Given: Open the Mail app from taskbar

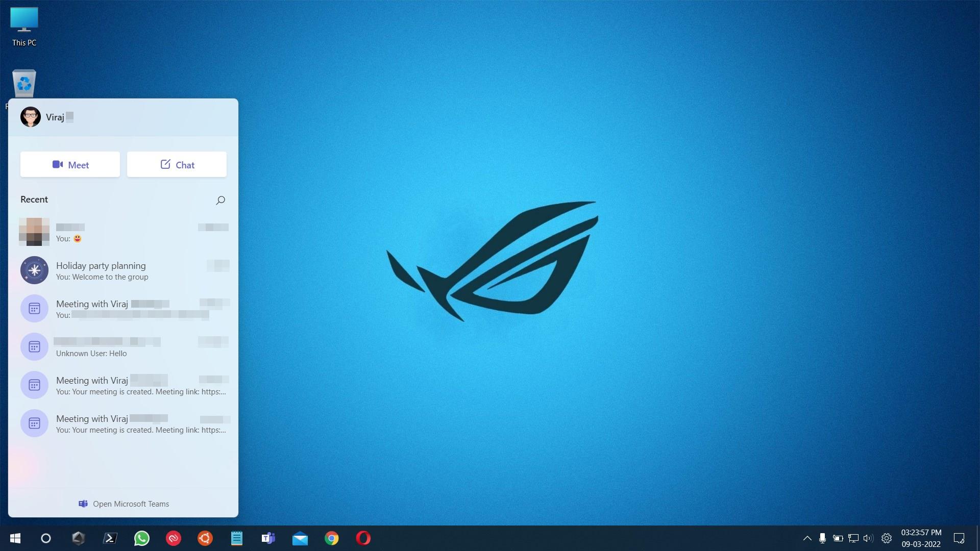Looking at the screenshot, I should (300, 538).
